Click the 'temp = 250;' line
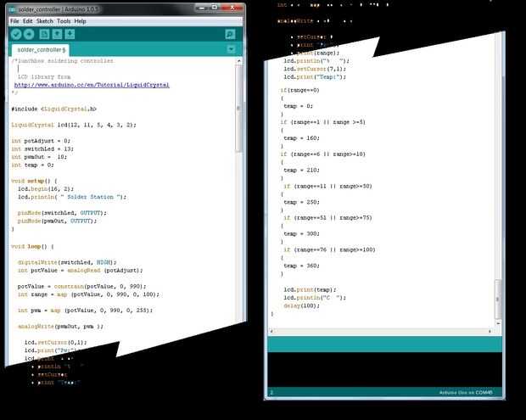Screen dimensions: 526x420 pos(301,202)
